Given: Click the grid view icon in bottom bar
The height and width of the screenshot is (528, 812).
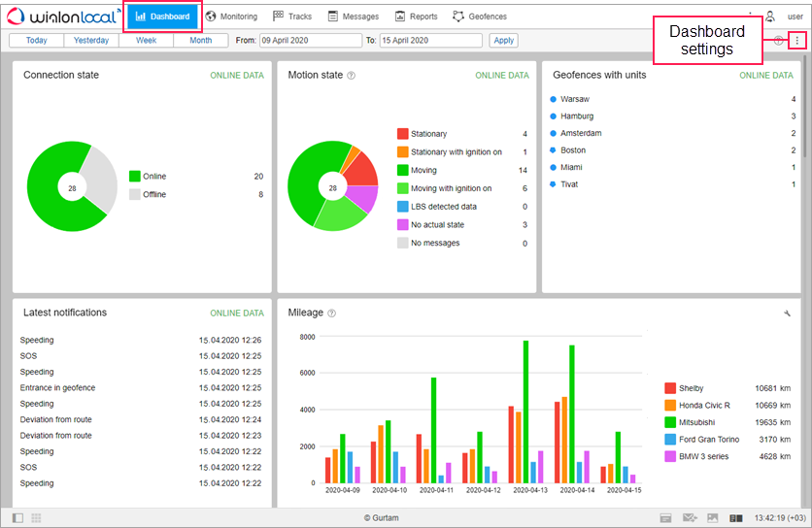Looking at the screenshot, I should point(36,518).
